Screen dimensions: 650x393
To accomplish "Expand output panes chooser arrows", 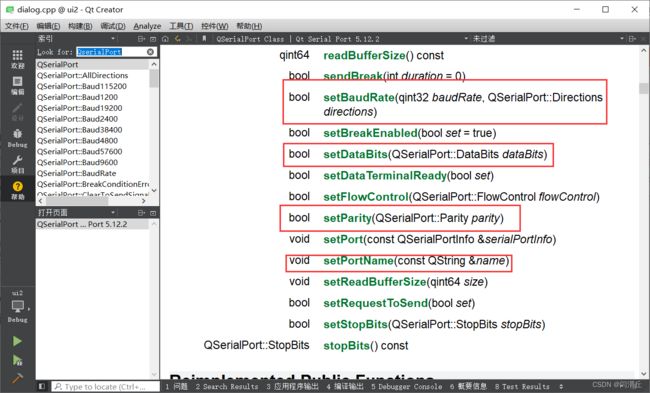I will tap(561, 386).
